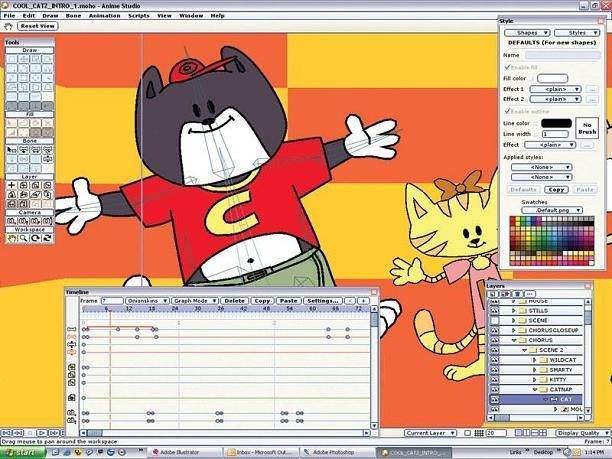The height and width of the screenshot is (459, 612).
Task: Select the Select Bone arrow tool
Action: tap(12, 149)
